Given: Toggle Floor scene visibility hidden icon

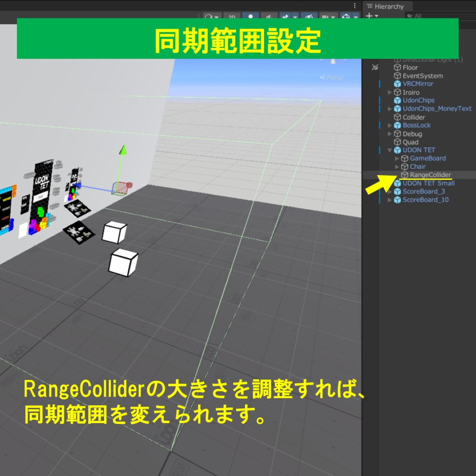Looking at the screenshot, I should (x=375, y=67).
